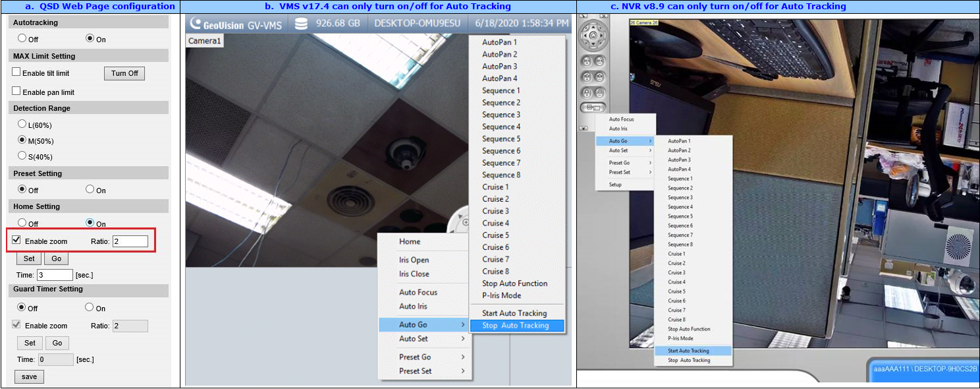Image resolution: width=980 pixels, height=389 pixels.
Task: Click the down arrow on NVR PTZ pad
Action: coord(593,44)
